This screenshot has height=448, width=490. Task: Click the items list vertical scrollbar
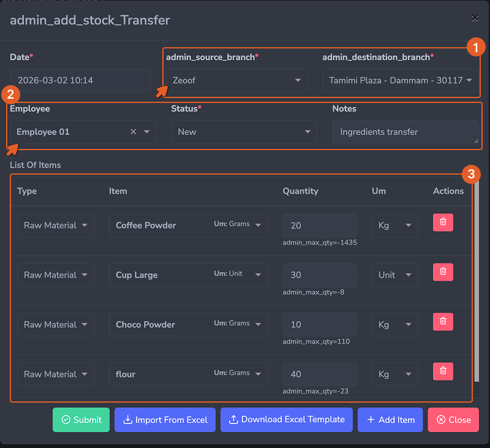click(x=477, y=281)
